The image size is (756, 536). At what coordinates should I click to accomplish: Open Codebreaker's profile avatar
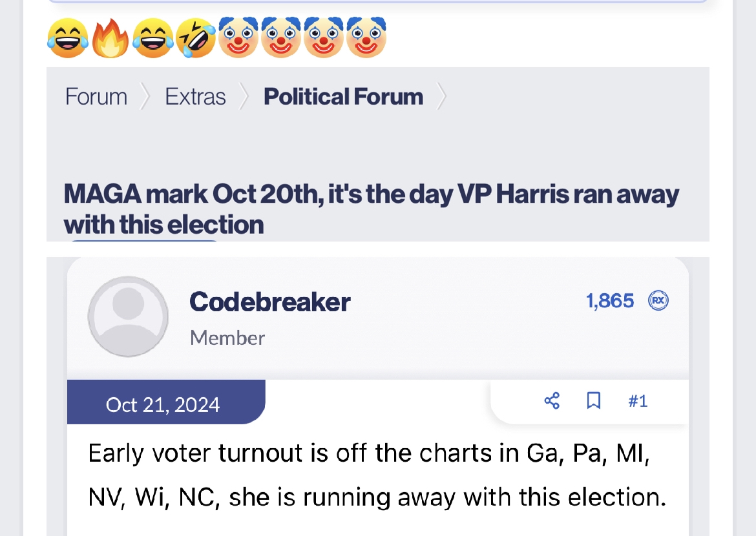[x=128, y=316]
